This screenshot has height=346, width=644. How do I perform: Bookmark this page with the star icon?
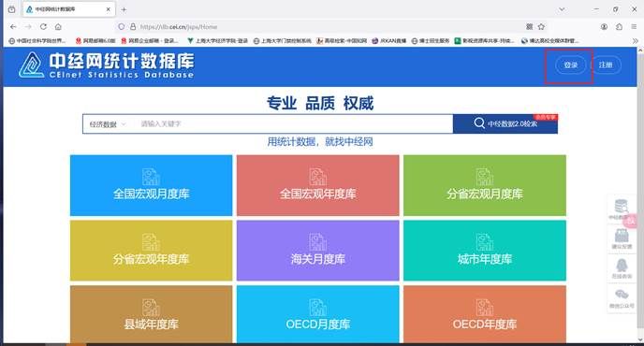[541, 27]
